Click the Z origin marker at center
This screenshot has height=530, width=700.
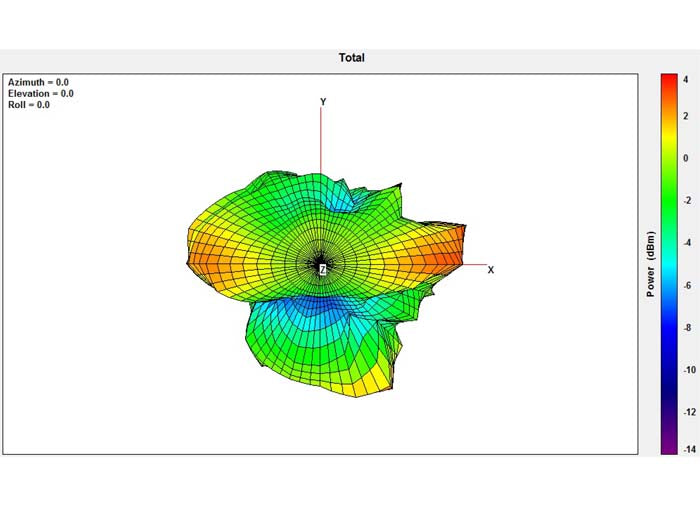point(322,270)
